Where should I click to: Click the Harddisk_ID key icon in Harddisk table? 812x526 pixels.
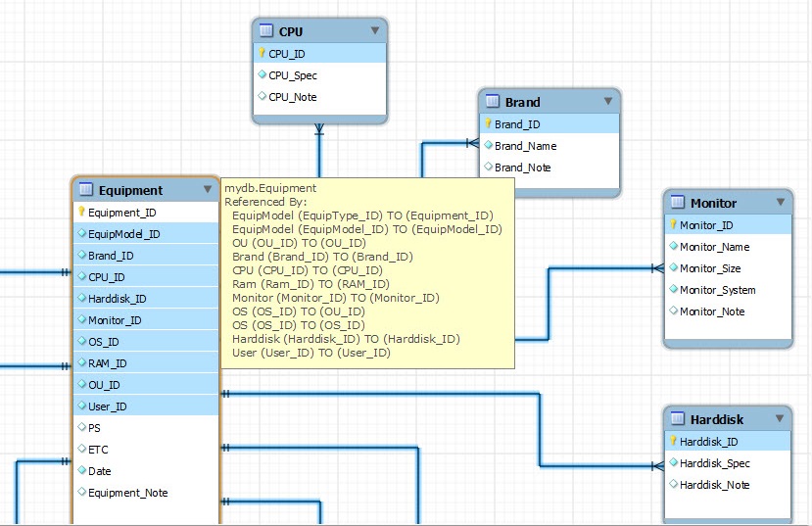coord(673,441)
